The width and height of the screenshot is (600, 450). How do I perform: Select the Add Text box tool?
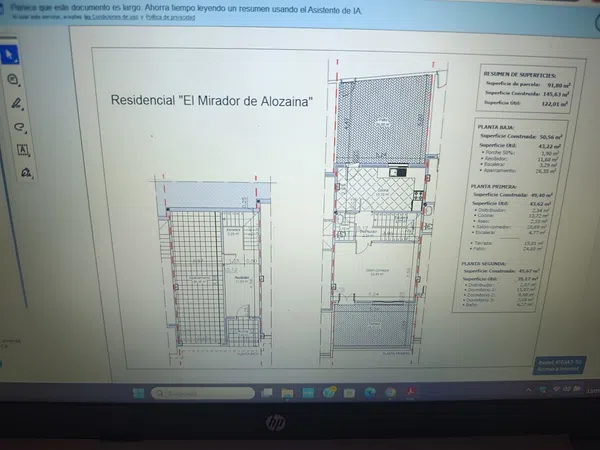pyautogui.click(x=23, y=150)
